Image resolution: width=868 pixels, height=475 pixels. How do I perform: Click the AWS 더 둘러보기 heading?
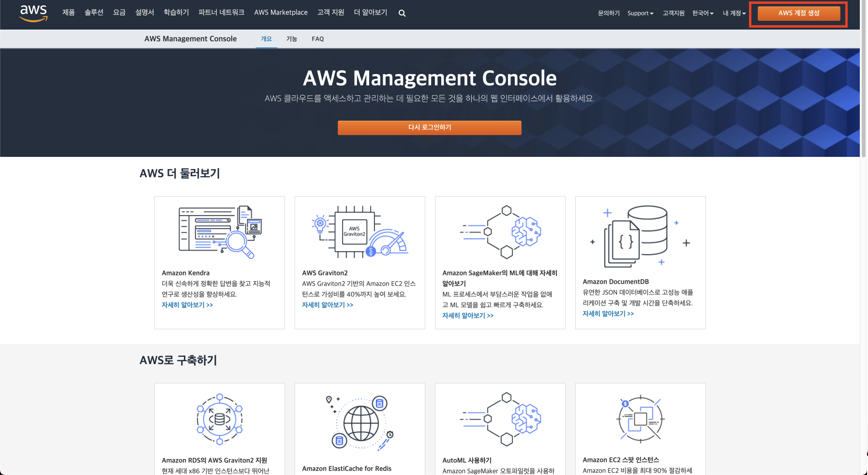pos(180,173)
